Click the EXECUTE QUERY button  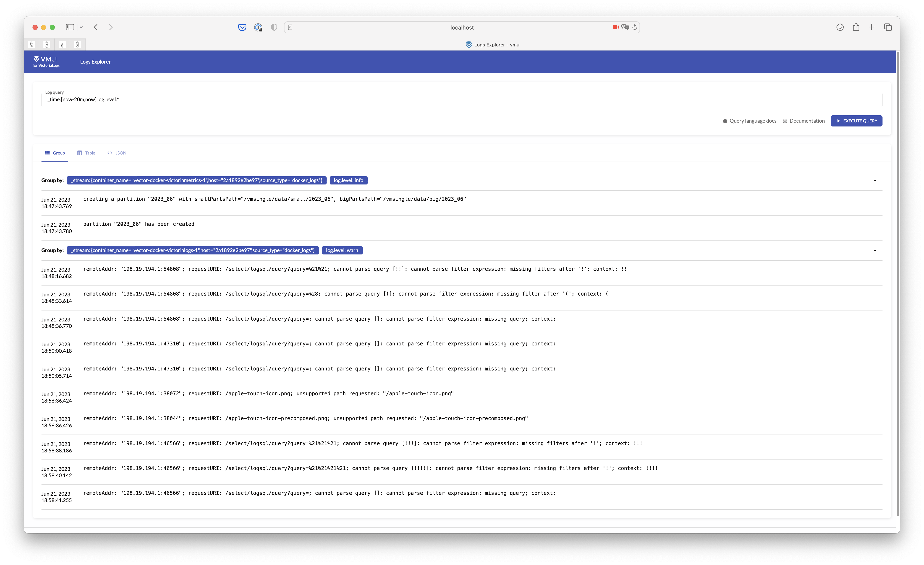856,121
